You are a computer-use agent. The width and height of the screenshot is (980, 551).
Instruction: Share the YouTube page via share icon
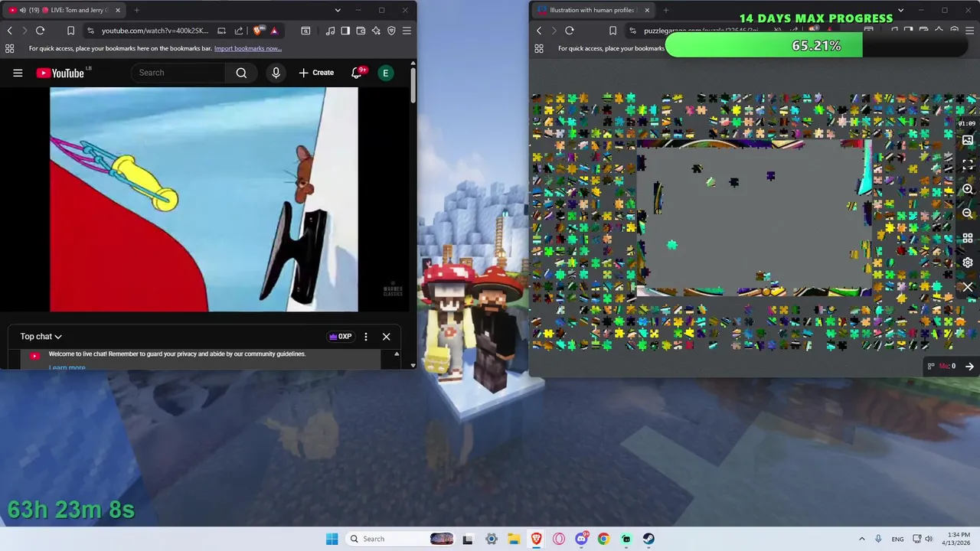(x=239, y=31)
